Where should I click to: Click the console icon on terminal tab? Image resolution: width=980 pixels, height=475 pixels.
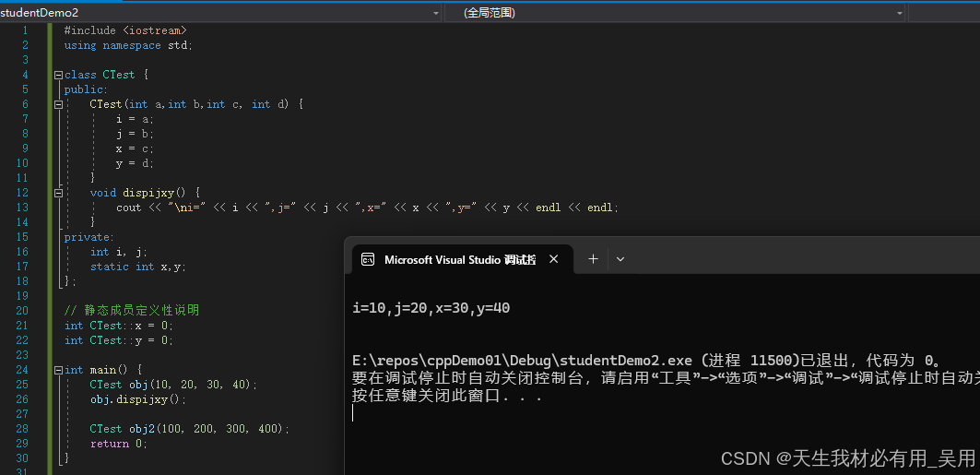click(368, 259)
